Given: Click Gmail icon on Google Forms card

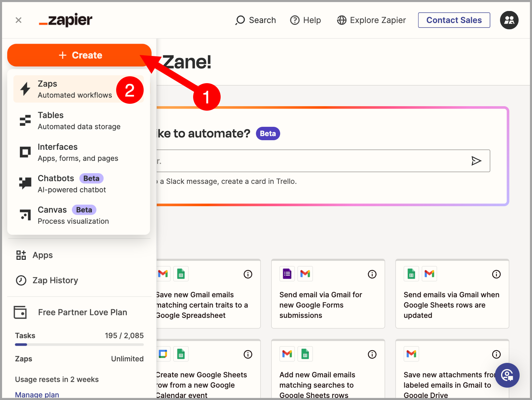Looking at the screenshot, I should pos(305,274).
